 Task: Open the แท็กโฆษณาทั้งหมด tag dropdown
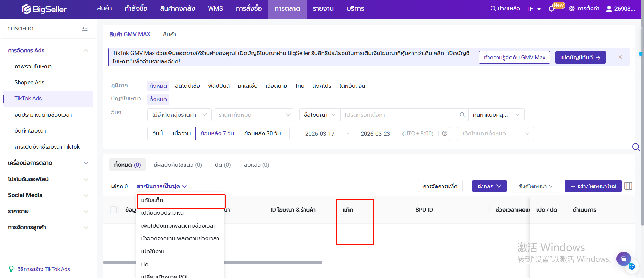click(x=495, y=133)
